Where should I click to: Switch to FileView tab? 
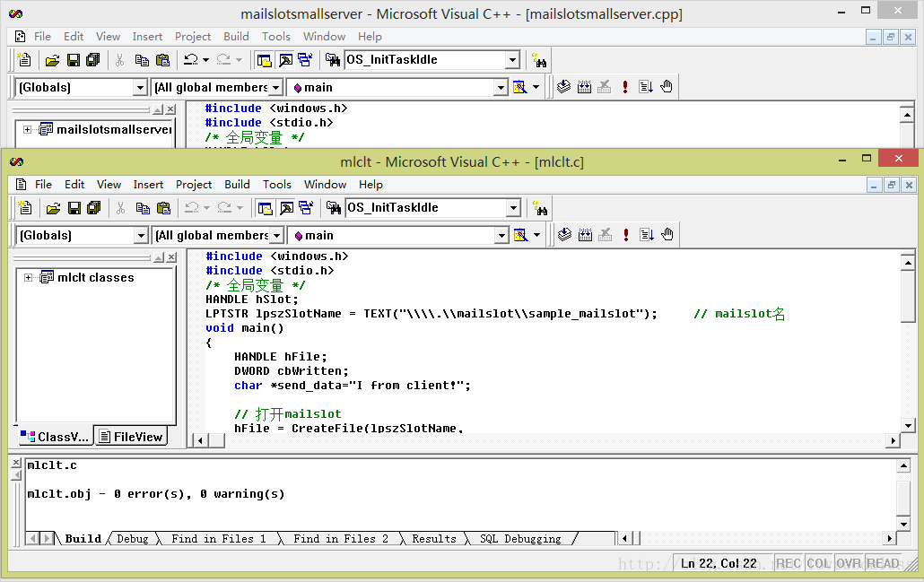(131, 437)
